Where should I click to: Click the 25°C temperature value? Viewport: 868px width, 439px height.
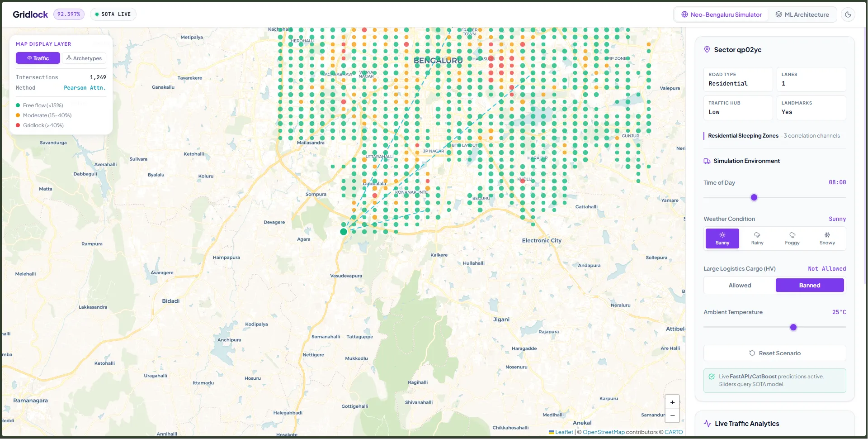tap(839, 312)
